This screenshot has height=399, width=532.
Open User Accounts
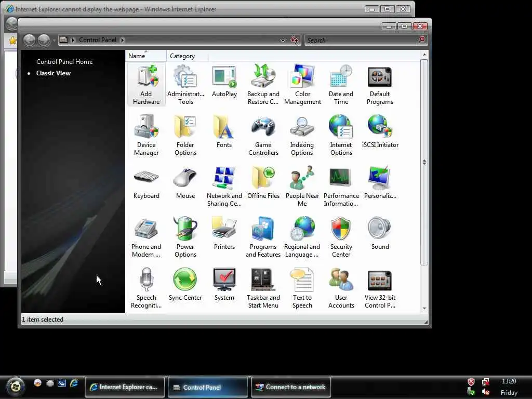[x=341, y=288]
